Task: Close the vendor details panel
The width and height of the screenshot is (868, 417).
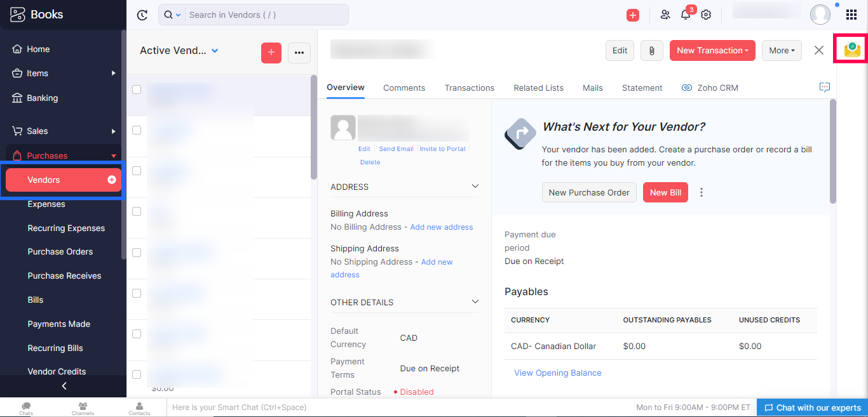Action: tap(819, 50)
